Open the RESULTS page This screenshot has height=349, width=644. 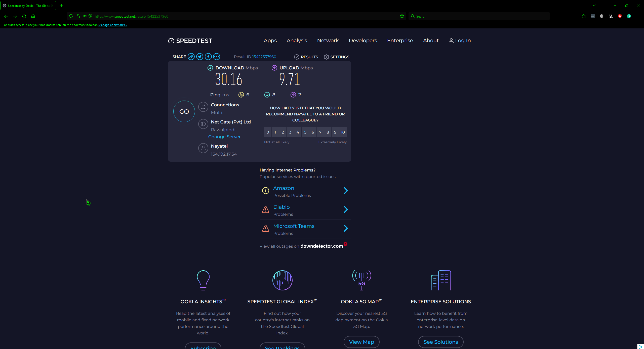306,57
